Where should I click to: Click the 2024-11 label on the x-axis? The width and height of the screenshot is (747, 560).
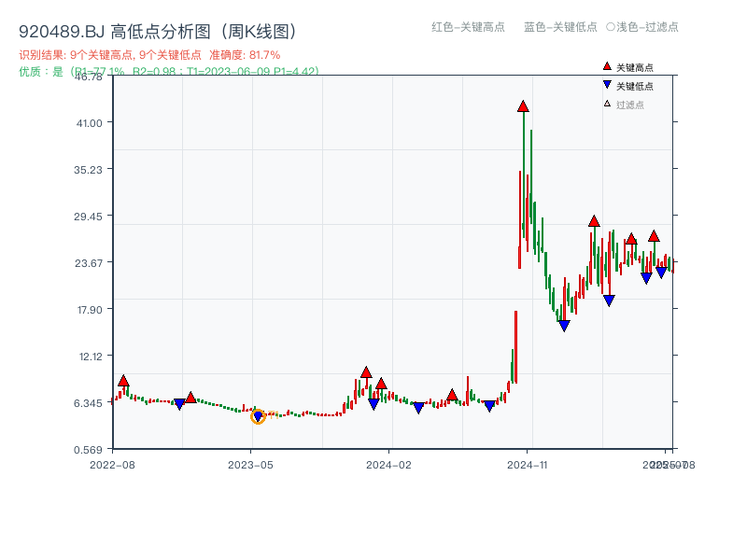[529, 462]
